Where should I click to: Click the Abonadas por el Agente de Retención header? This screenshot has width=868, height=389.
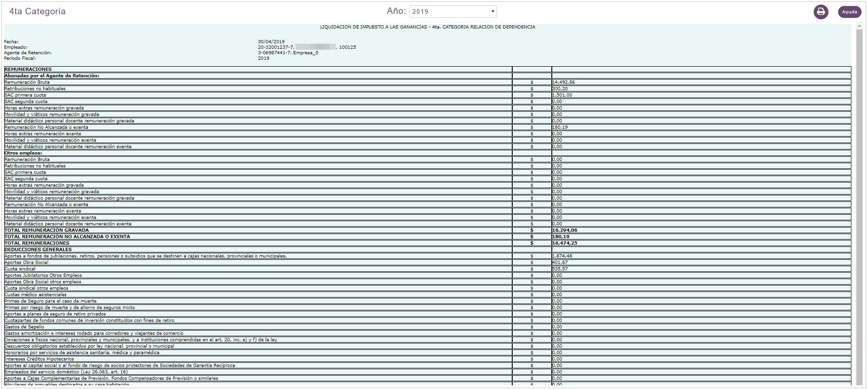point(52,76)
